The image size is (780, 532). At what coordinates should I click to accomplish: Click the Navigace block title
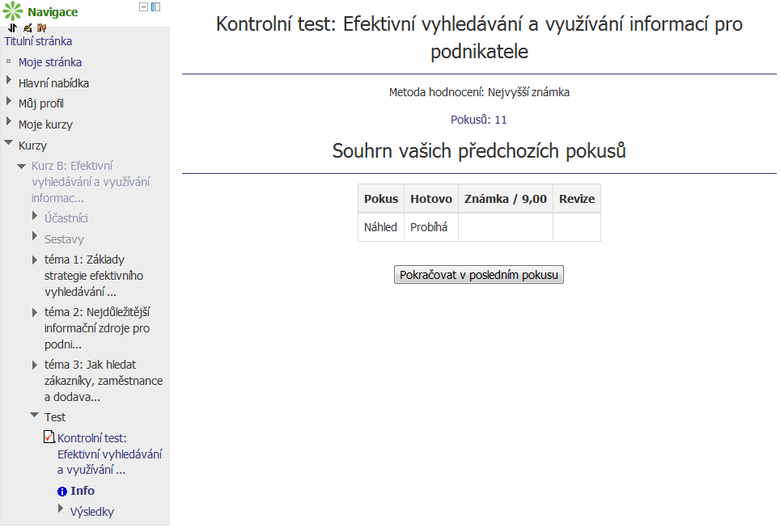pos(53,12)
